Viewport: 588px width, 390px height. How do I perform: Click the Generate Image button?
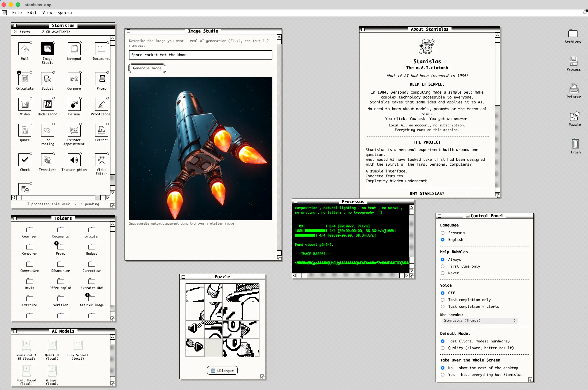point(147,68)
